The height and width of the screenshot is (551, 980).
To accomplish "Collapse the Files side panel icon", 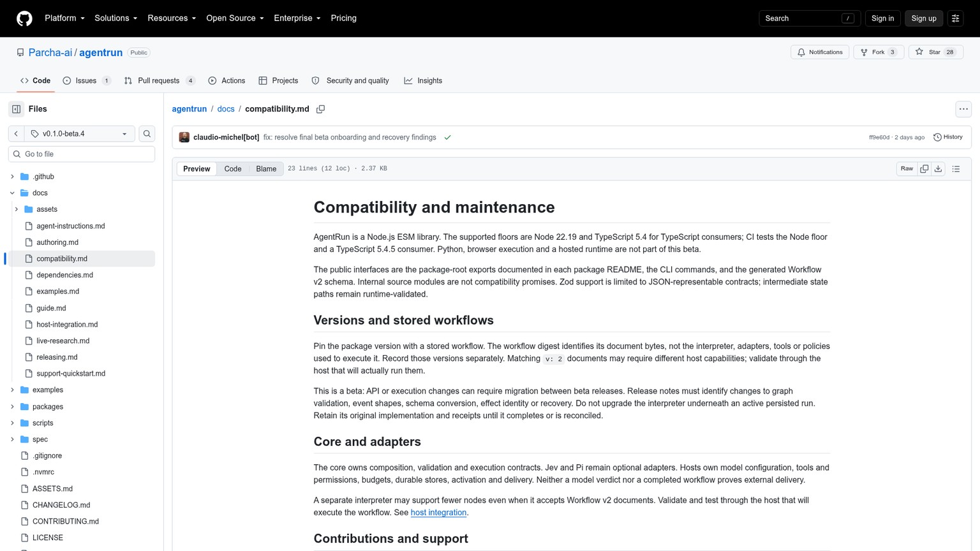I will [x=16, y=109].
